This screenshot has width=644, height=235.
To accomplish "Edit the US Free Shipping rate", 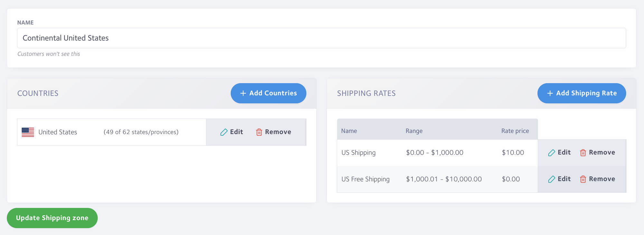I will click(x=559, y=179).
